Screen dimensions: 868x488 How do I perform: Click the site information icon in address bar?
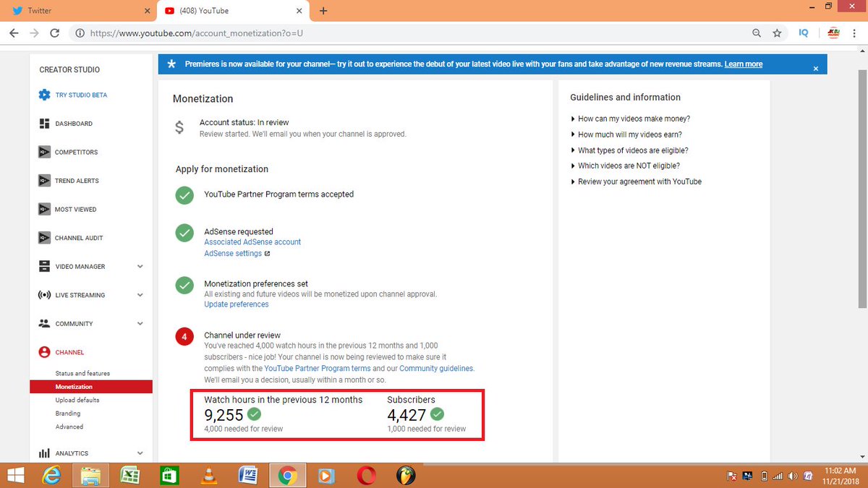pyautogui.click(x=79, y=33)
